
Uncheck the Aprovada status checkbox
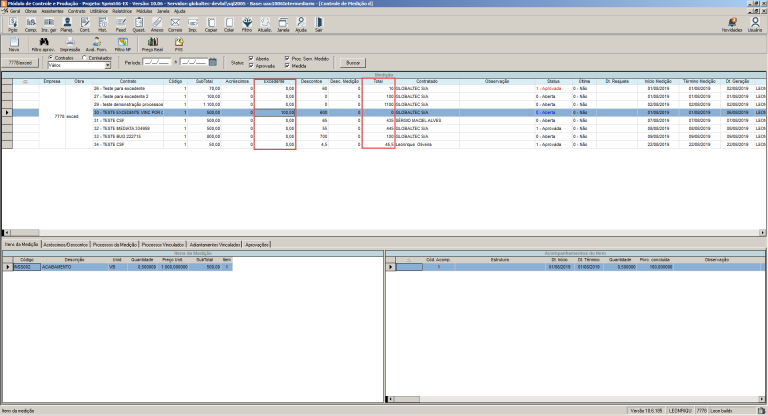251,66
